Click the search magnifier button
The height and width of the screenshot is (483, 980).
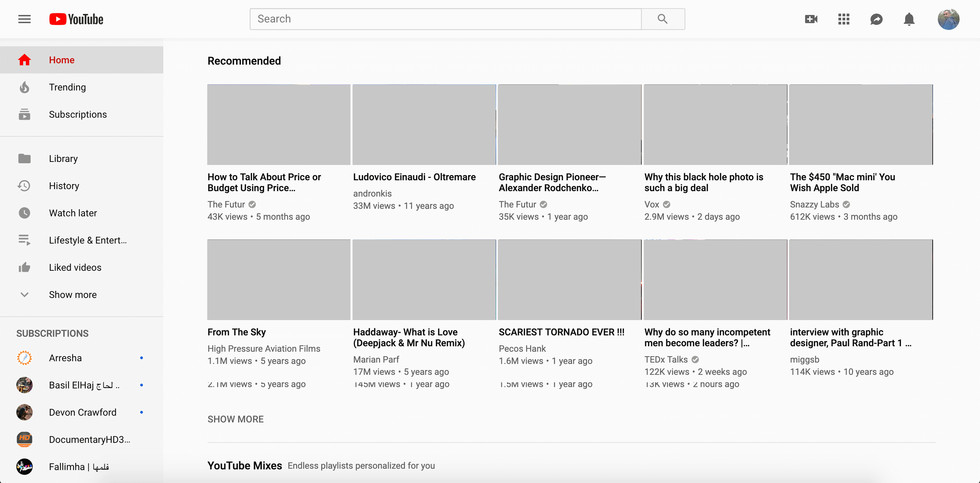click(662, 19)
